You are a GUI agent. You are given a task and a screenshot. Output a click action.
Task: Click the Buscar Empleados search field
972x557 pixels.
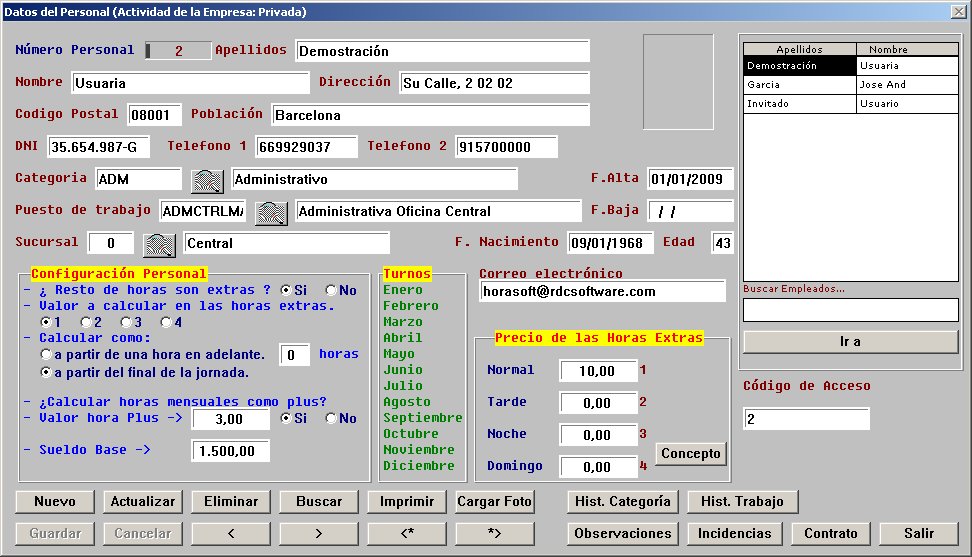click(850, 310)
